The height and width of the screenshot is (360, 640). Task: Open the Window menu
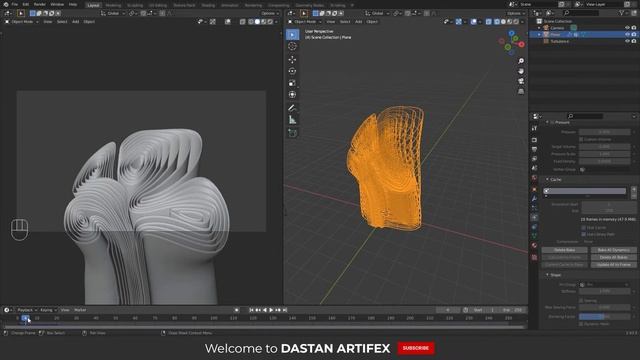pyautogui.click(x=57, y=4)
